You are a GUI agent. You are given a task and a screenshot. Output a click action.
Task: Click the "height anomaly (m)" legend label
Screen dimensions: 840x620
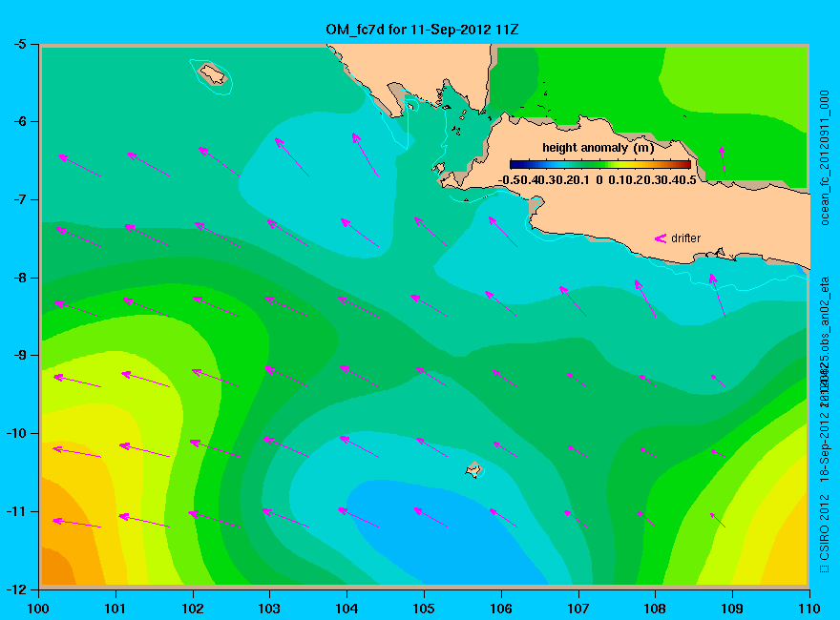pyautogui.click(x=598, y=148)
